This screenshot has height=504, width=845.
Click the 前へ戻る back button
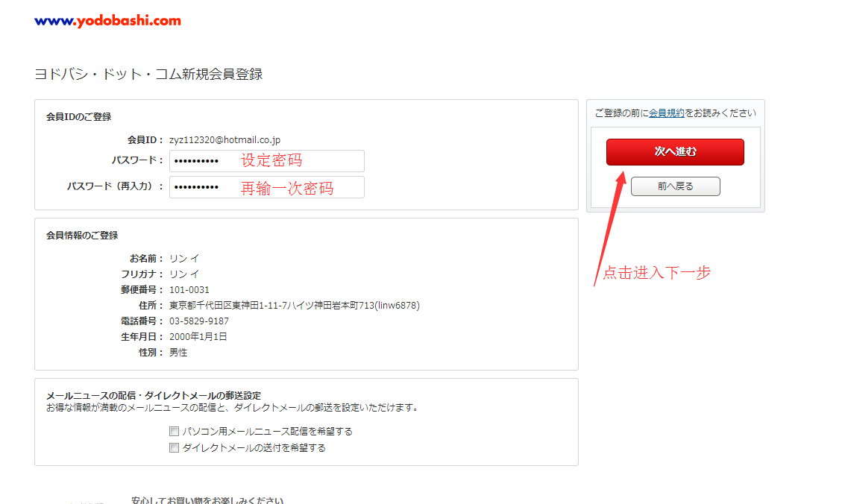point(675,186)
